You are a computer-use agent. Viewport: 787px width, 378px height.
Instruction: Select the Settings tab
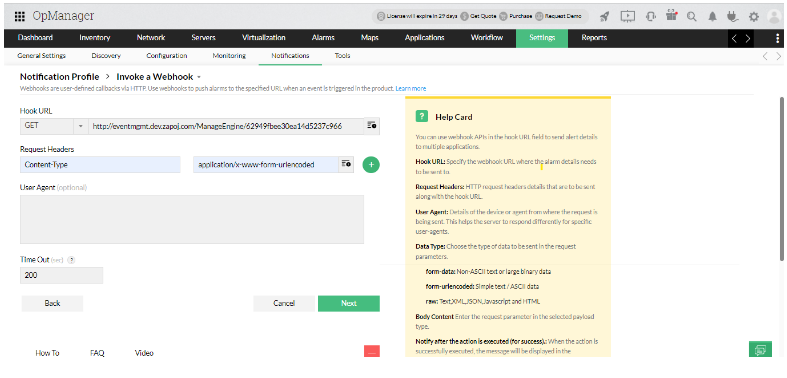pos(542,38)
